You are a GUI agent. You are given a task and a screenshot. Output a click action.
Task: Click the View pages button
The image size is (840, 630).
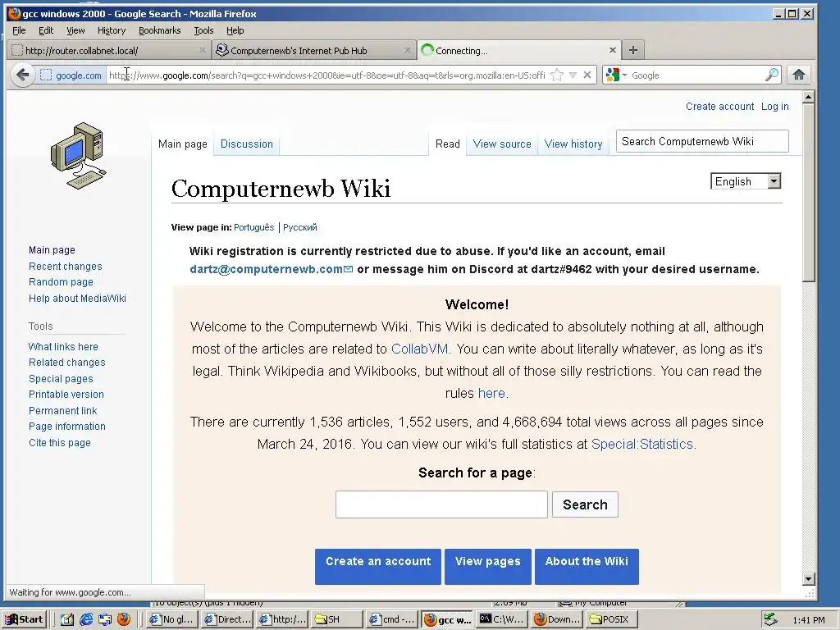point(487,566)
